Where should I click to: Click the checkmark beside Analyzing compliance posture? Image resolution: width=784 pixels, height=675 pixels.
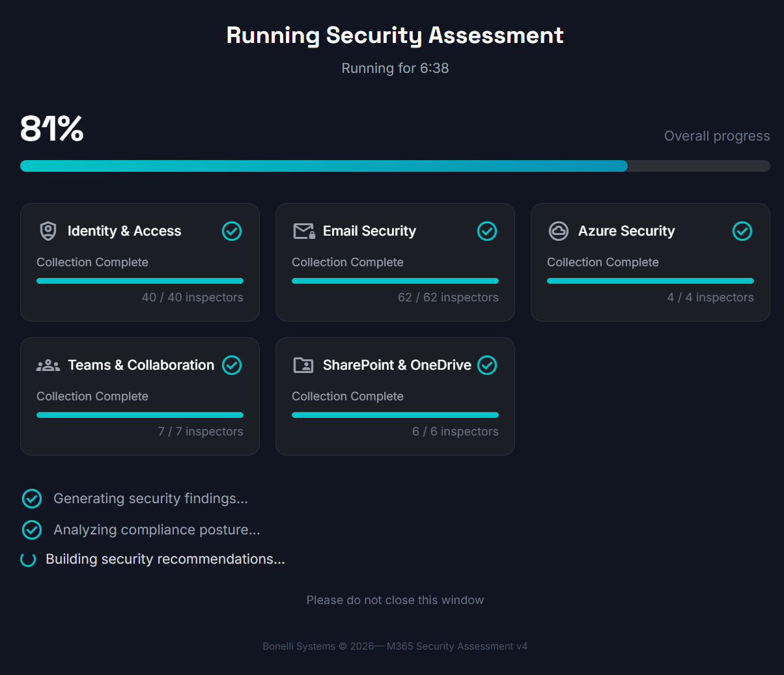[31, 530]
